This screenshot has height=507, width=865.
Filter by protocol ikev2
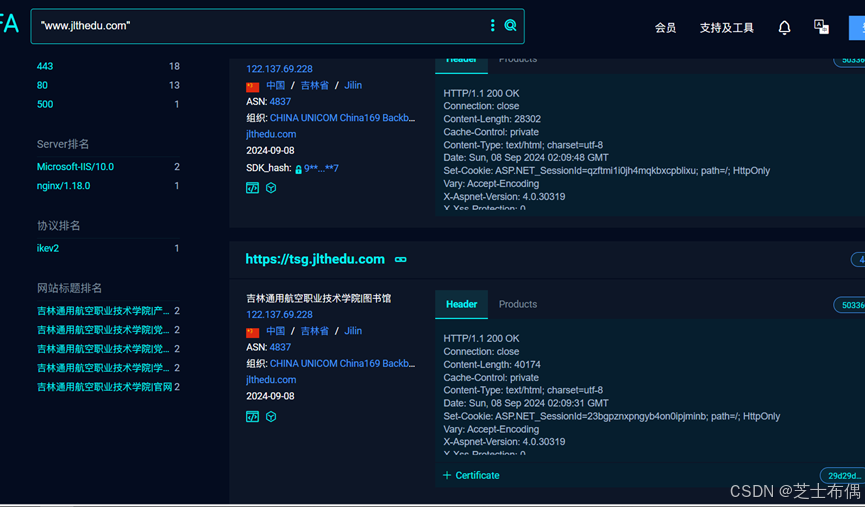(47, 248)
